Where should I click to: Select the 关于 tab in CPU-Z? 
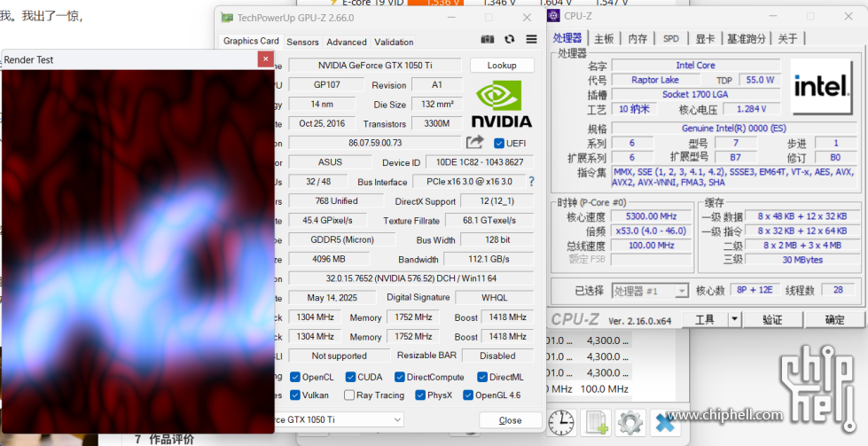click(x=787, y=39)
